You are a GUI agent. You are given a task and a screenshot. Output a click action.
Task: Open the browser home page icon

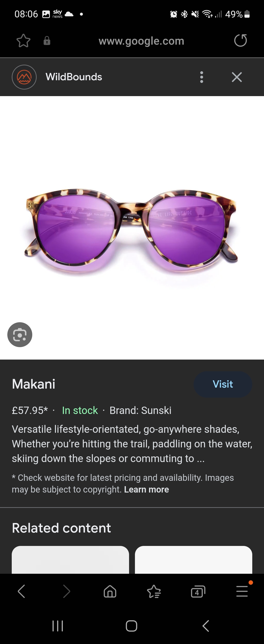tap(110, 592)
